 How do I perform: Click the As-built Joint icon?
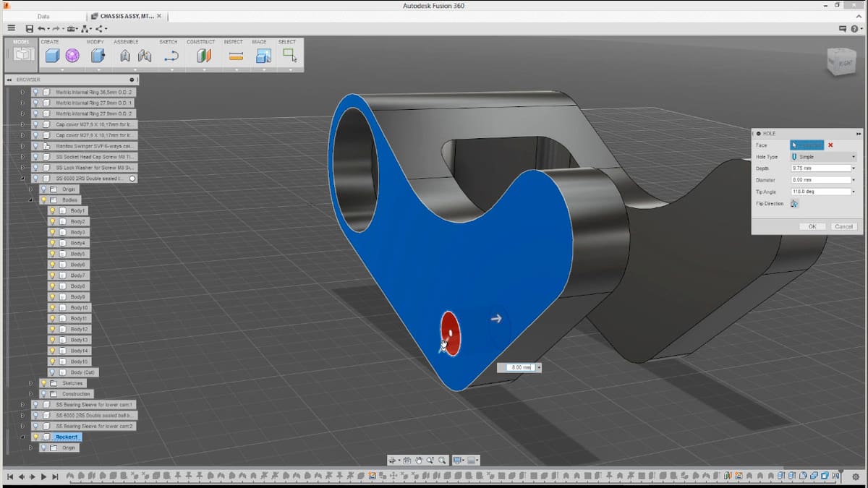coord(145,56)
